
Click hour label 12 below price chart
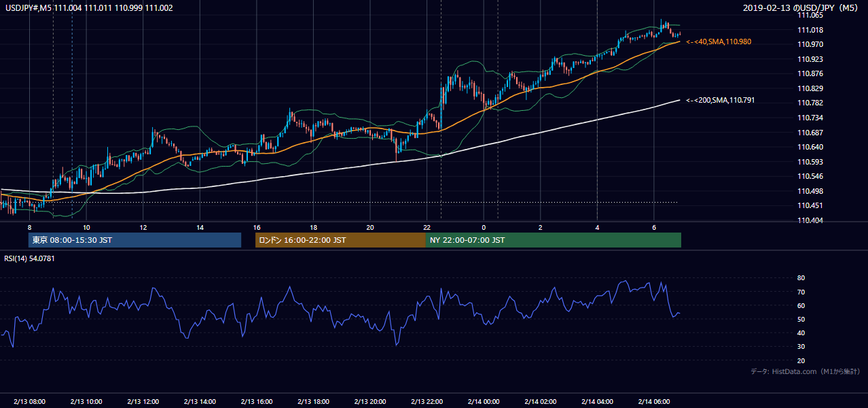pos(143,227)
